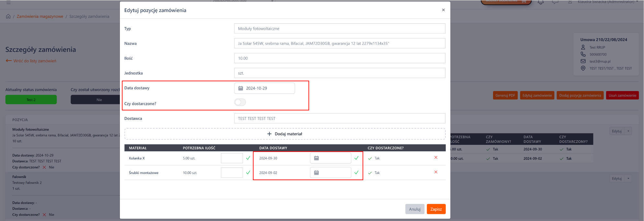Click the plus icon for Dodaj materiał
This screenshot has width=644, height=221.
click(x=269, y=134)
